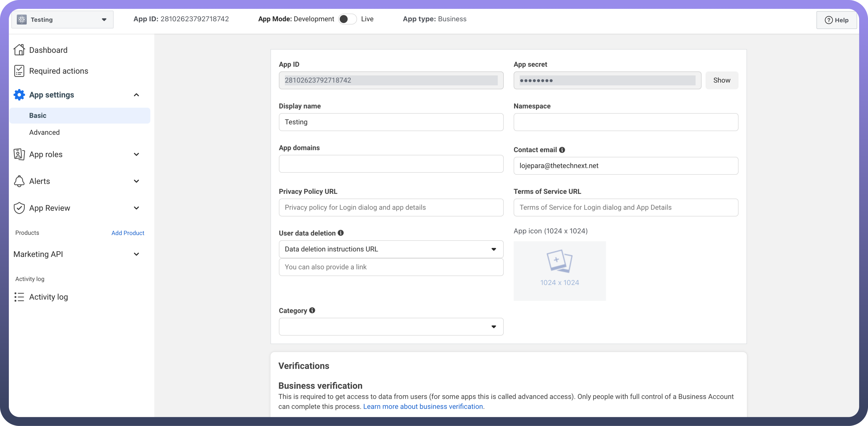Click the User data deletion info icon
This screenshot has width=868, height=426.
tap(341, 233)
